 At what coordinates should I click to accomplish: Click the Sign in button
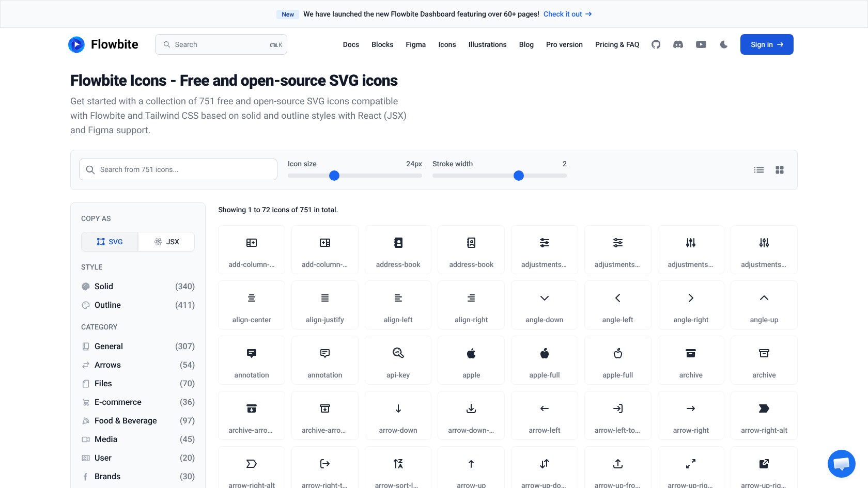click(x=767, y=44)
